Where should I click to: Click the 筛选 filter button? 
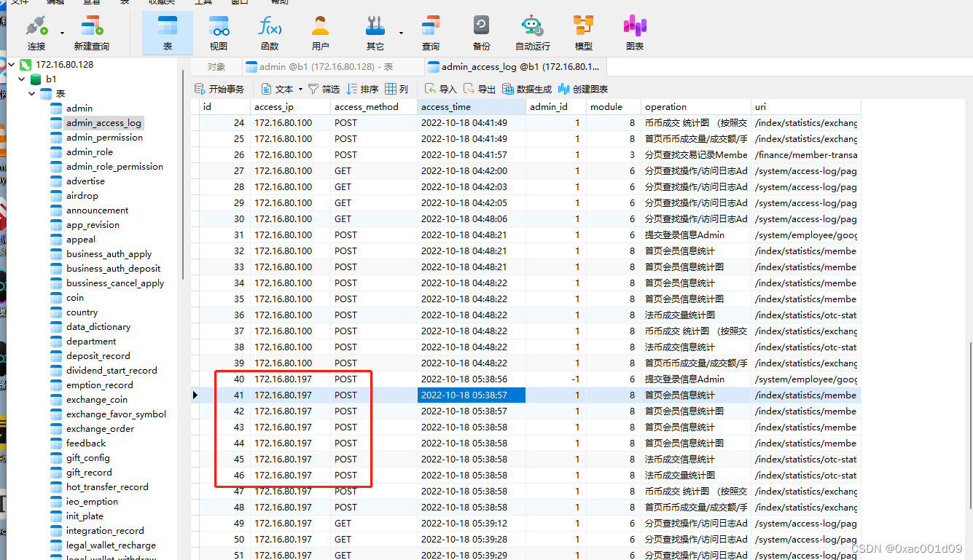click(x=324, y=90)
